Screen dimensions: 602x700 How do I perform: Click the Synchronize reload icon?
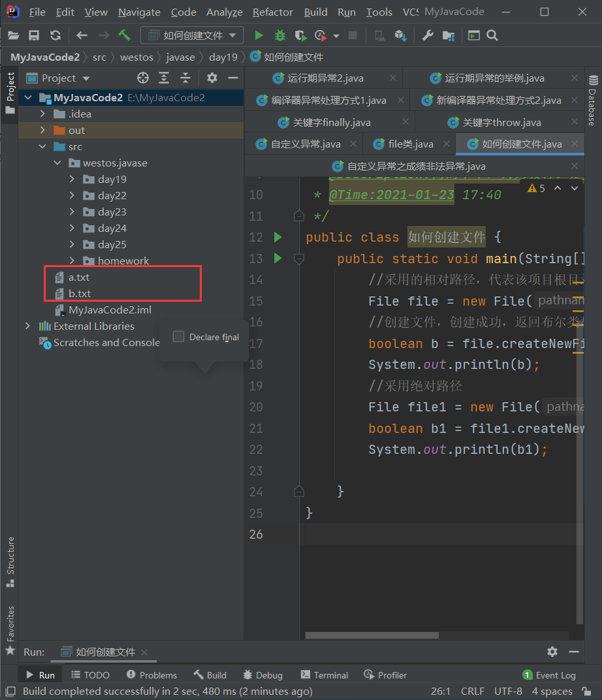pyautogui.click(x=55, y=35)
